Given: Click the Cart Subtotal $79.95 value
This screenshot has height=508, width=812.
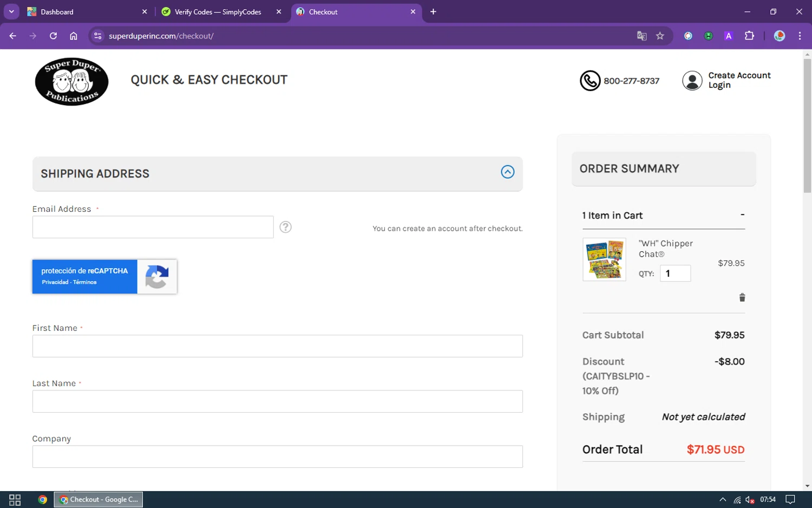Looking at the screenshot, I should [729, 335].
